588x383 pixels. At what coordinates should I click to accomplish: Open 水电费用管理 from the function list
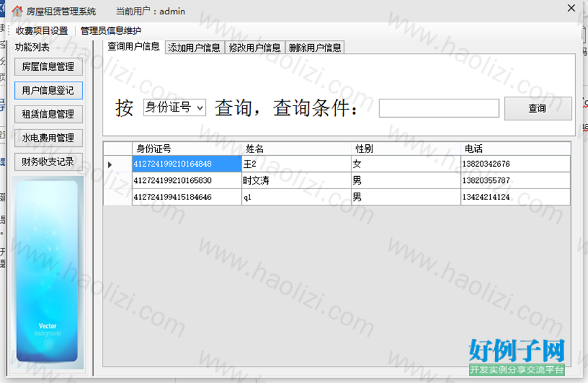point(48,138)
